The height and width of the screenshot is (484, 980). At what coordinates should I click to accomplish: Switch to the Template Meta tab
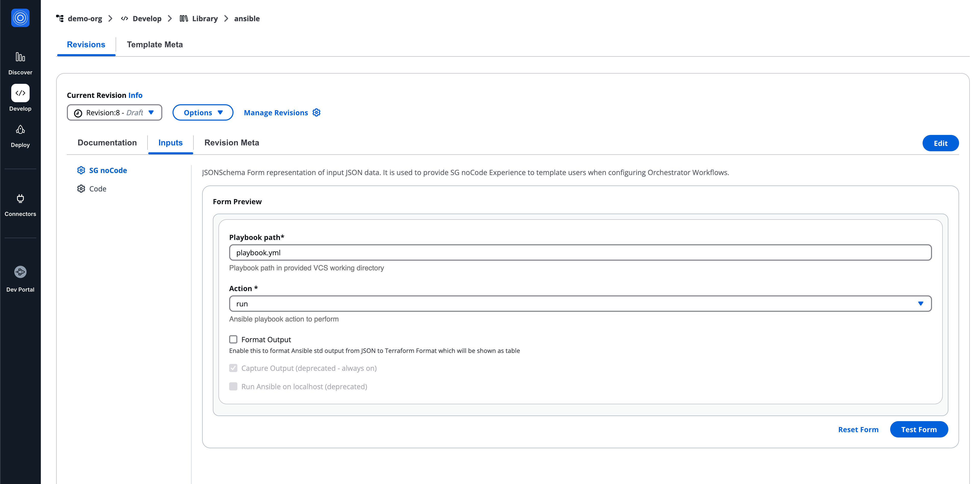coord(154,44)
